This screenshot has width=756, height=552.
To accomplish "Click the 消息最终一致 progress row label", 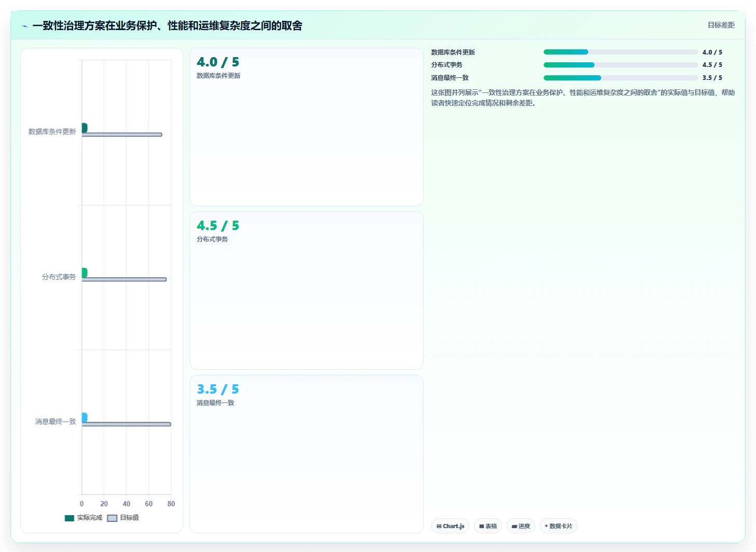I will (x=450, y=78).
